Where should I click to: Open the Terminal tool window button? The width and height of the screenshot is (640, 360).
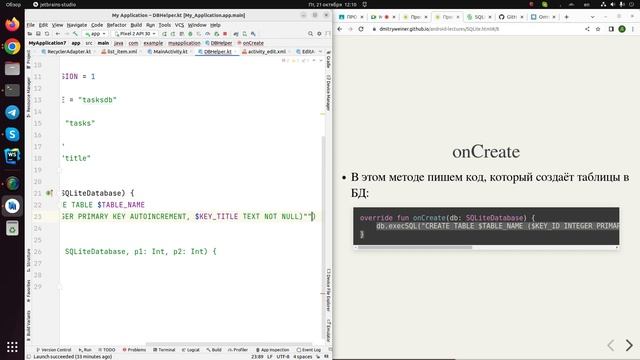(164, 350)
